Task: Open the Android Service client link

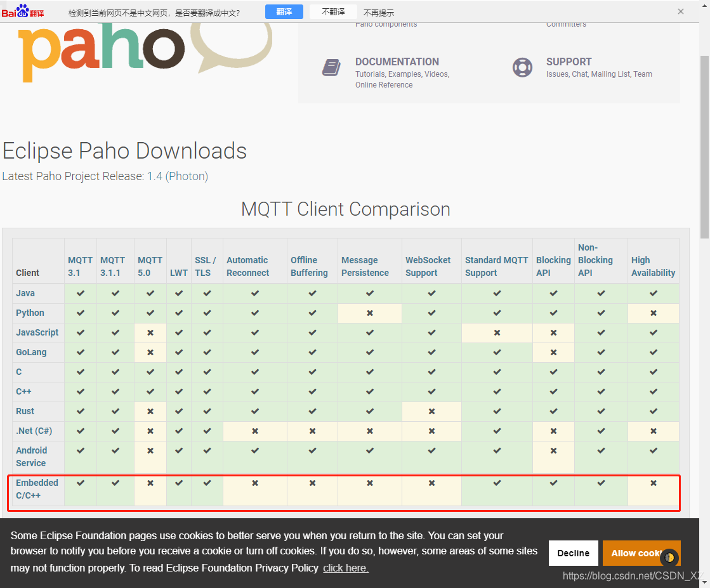Action: [31, 457]
